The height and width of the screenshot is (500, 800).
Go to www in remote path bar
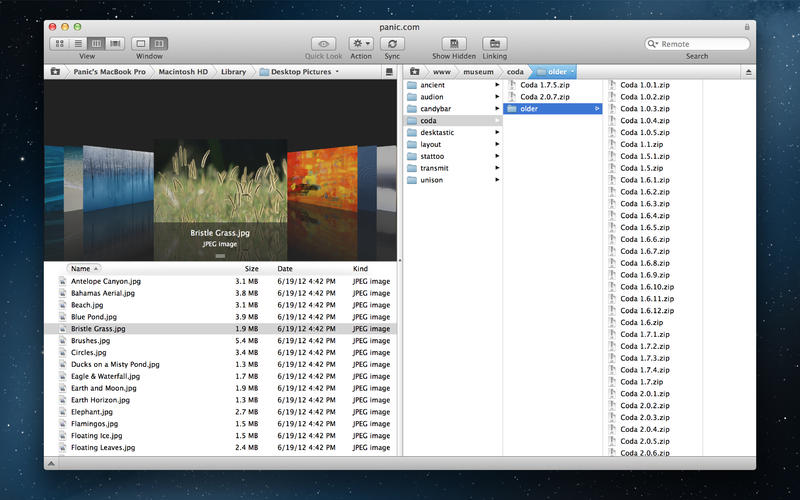(x=442, y=72)
